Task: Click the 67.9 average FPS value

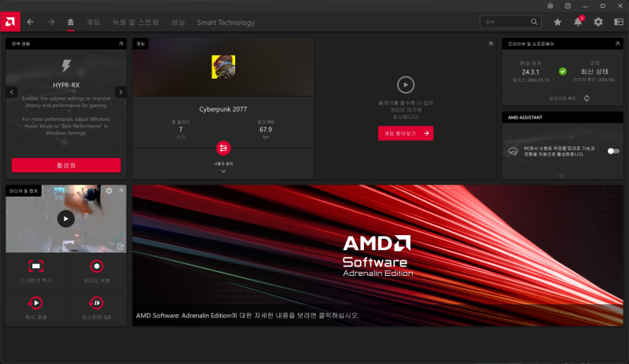Action: (x=266, y=130)
